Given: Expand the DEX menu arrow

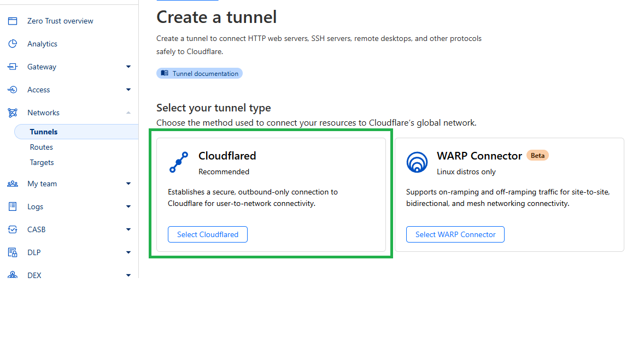Looking at the screenshot, I should (x=128, y=275).
